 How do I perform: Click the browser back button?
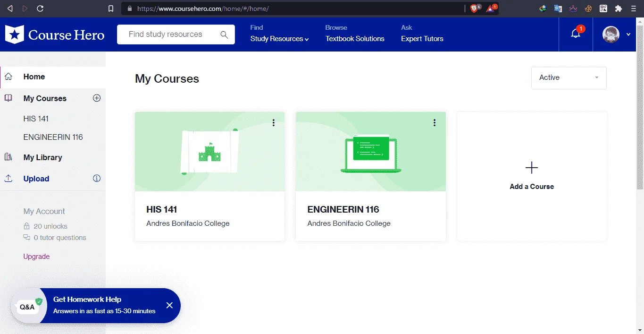[x=10, y=9]
